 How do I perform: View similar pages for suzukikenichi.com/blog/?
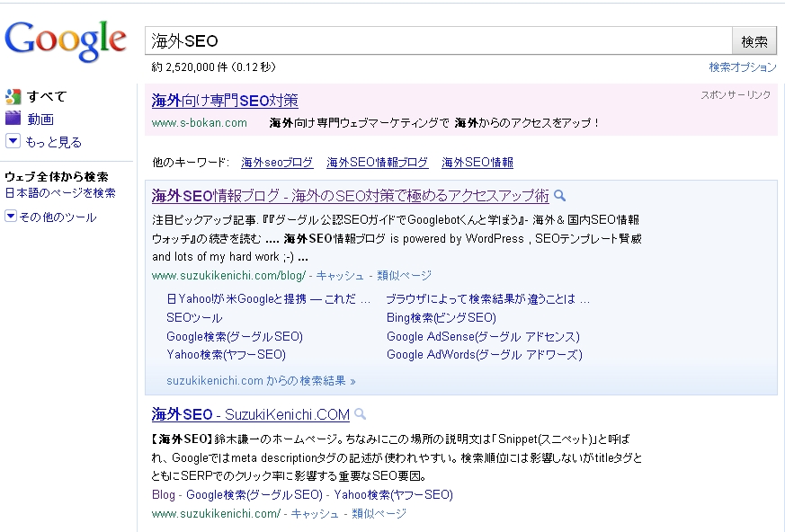point(404,275)
